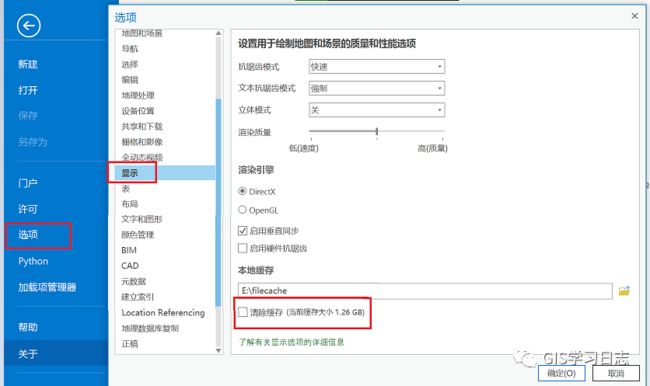Select 选项 in the blue sidebar
Image resolution: width=650 pixels, height=386 pixels.
[x=28, y=235]
